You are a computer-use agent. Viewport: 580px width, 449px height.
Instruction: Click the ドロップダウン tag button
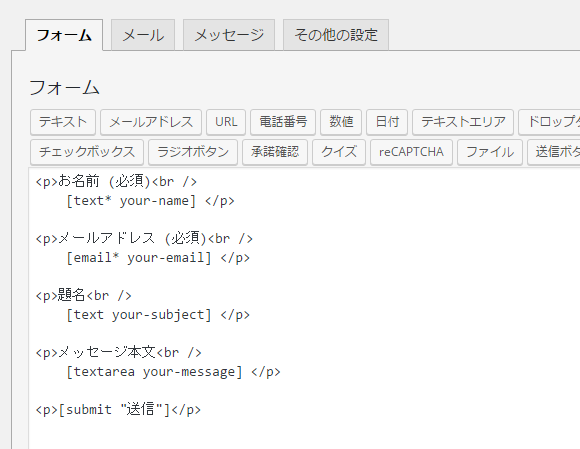click(x=549, y=122)
